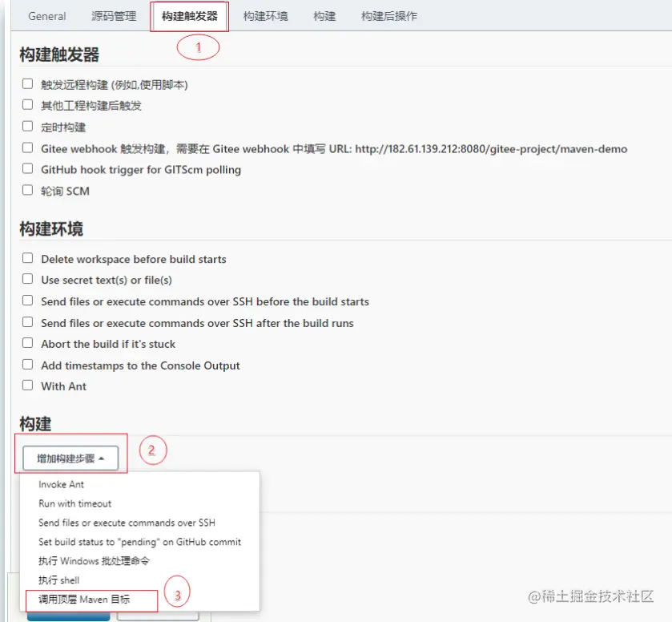
Task: Toggle the 增加构建步骤 dropdown button
Action: [70, 458]
